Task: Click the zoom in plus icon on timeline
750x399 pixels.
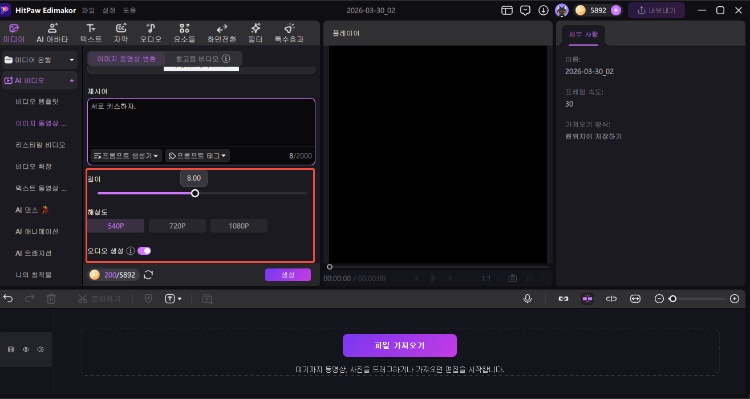Action: [x=735, y=299]
